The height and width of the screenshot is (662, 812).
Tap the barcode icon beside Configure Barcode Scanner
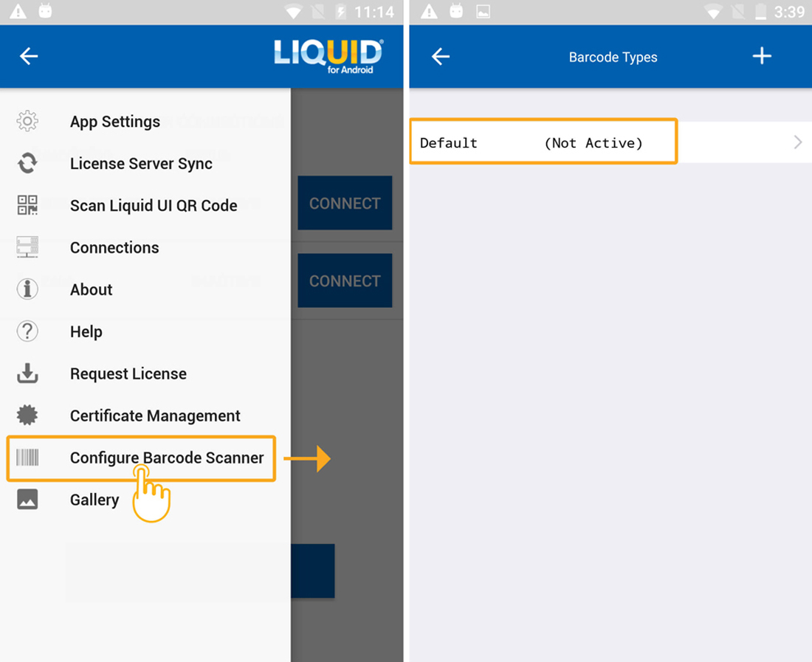[x=27, y=458]
